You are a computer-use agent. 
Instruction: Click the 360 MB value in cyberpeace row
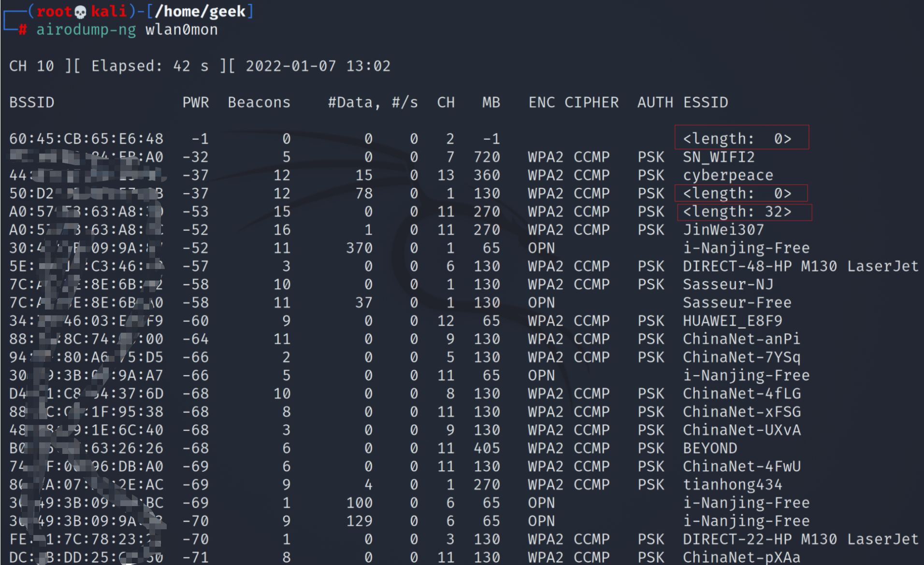pos(487,175)
